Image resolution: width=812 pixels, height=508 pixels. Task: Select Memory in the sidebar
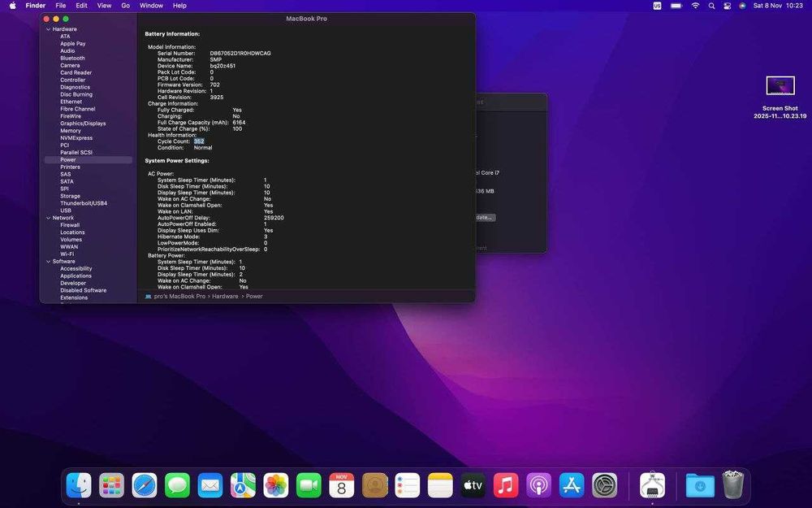point(71,131)
